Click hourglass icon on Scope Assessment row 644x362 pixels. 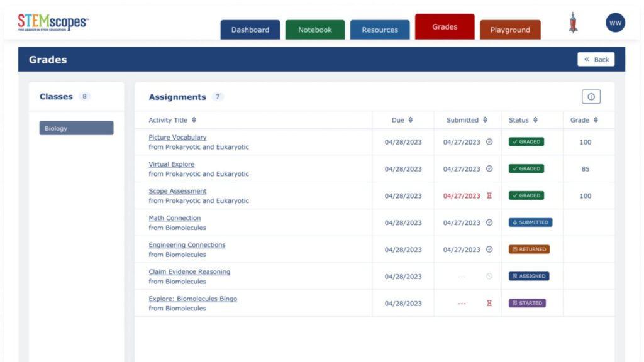pos(489,196)
